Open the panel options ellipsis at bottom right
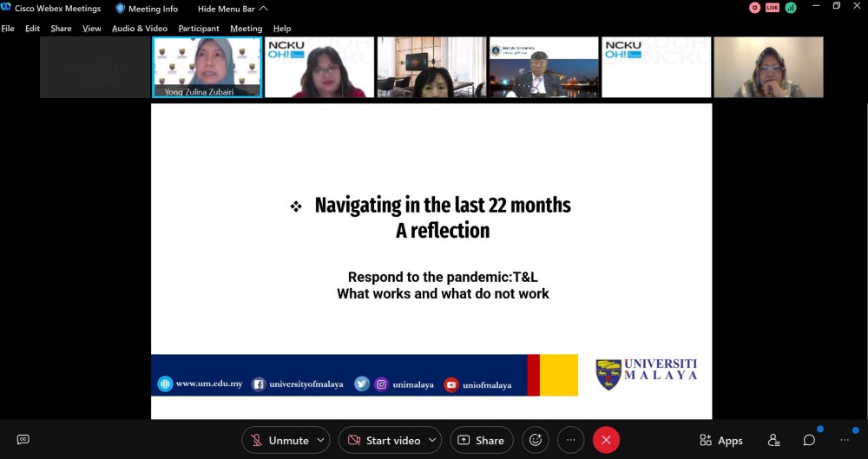Viewport: 868px width, 459px height. tap(845, 440)
